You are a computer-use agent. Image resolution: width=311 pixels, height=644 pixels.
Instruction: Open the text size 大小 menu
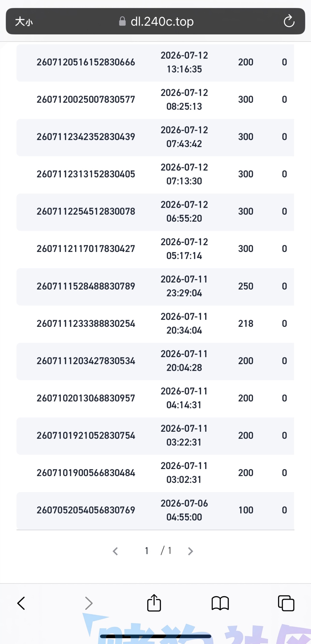[24, 21]
